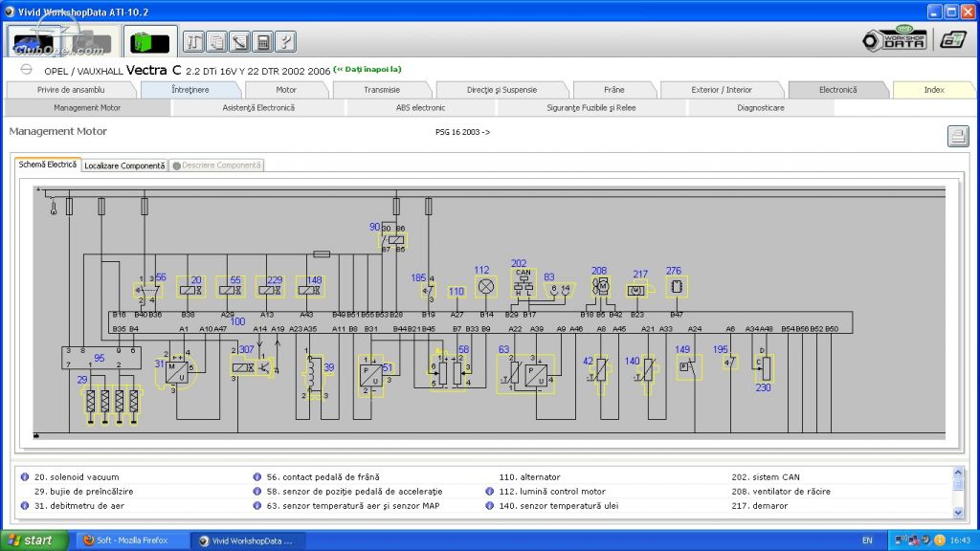Click the ATI logo icon
The width and height of the screenshot is (980, 551).
(953, 40)
